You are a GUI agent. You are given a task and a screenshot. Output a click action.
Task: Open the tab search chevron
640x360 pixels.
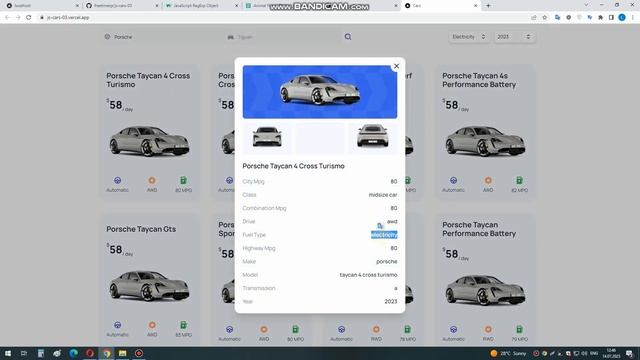(586, 5)
